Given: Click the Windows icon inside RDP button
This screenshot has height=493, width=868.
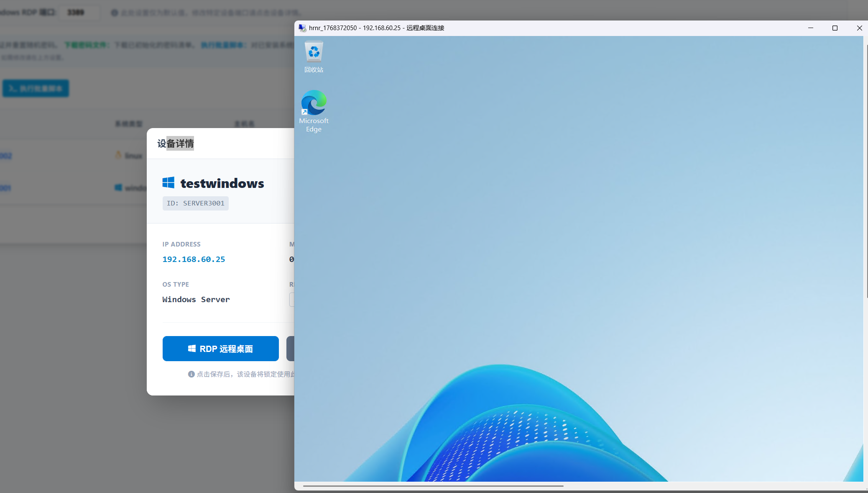Looking at the screenshot, I should click(x=192, y=349).
